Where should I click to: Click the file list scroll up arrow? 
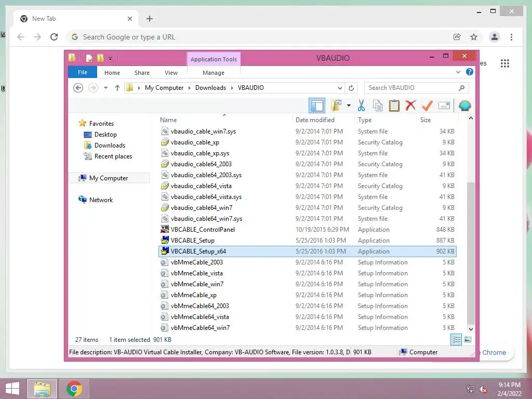click(471, 118)
